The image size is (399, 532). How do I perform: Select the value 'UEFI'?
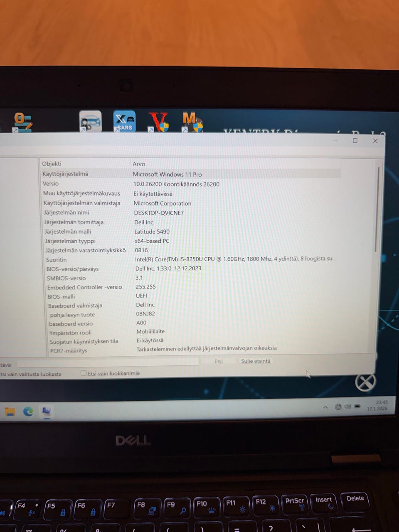tap(141, 296)
